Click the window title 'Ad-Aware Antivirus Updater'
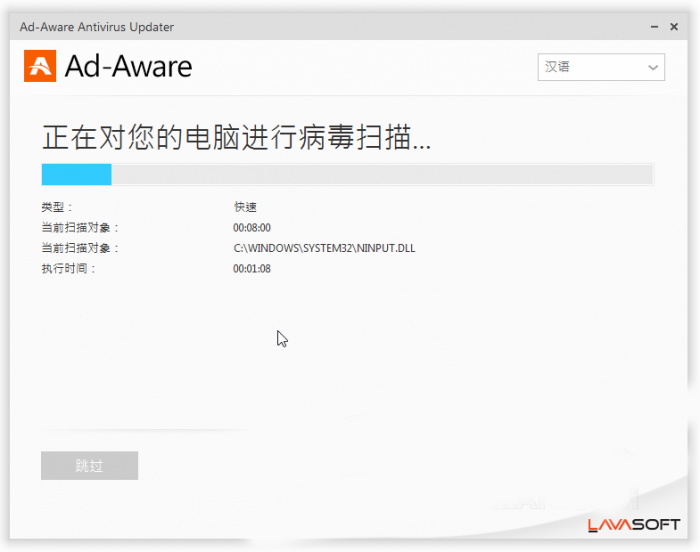This screenshot has height=552, width=700. click(x=96, y=27)
